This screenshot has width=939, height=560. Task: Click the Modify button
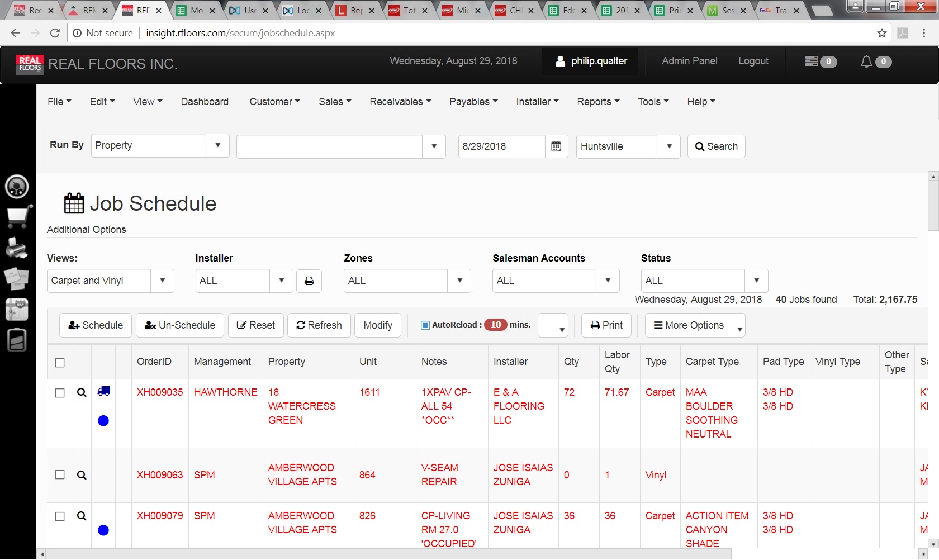pos(378,325)
